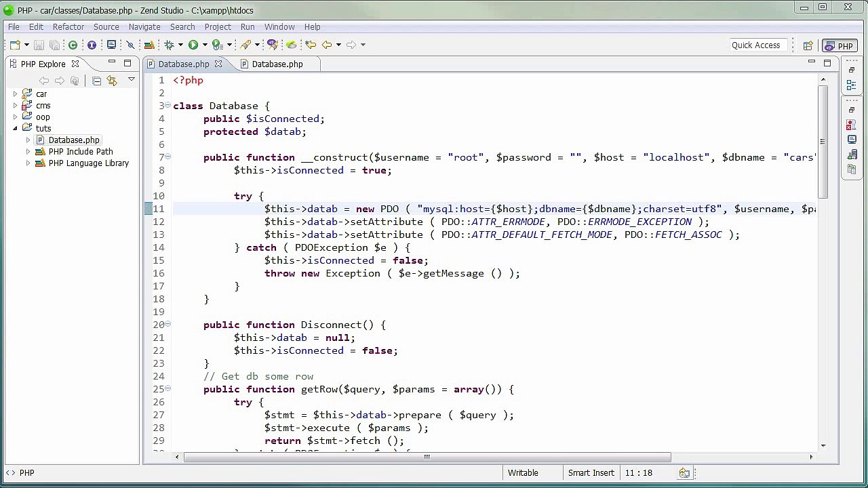The width and height of the screenshot is (868, 488).
Task: Close the active Database.php editor tab
Action: click(x=218, y=64)
